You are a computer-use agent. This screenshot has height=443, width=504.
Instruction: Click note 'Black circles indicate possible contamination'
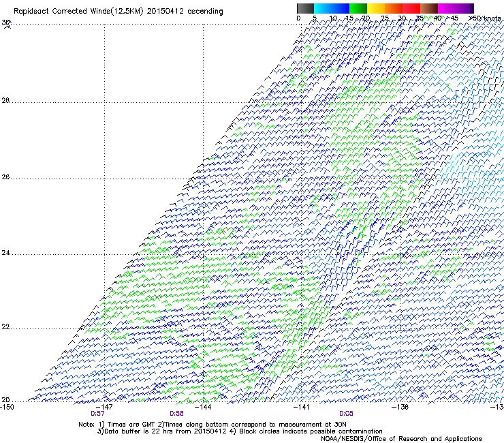tap(311, 431)
